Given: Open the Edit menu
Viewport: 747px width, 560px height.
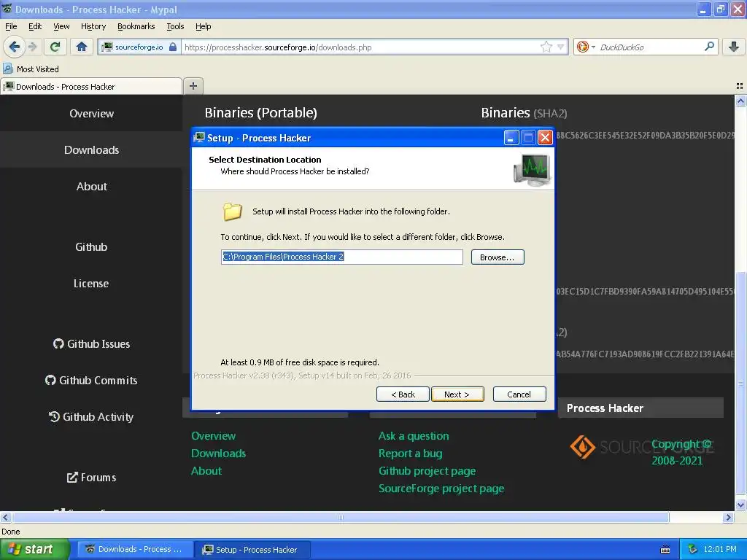Looking at the screenshot, I should click(x=35, y=26).
